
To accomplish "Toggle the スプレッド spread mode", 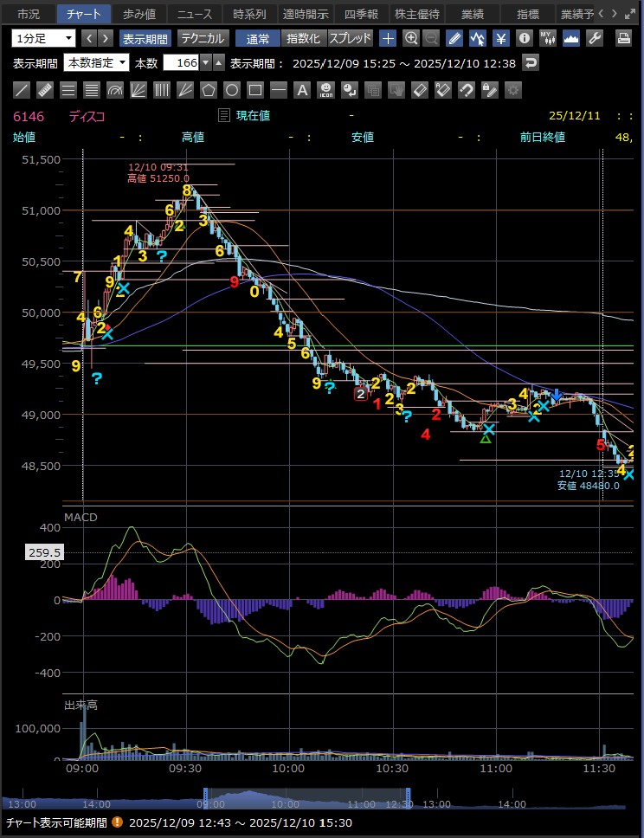I will point(350,38).
